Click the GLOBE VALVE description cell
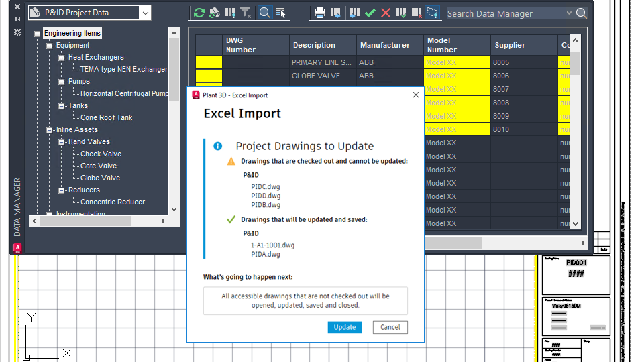644x362 pixels. coord(323,76)
